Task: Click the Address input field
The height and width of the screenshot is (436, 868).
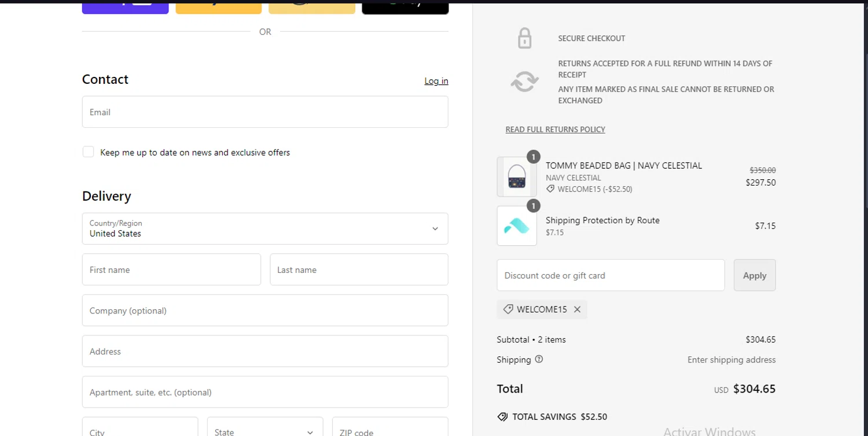Action: pos(265,351)
